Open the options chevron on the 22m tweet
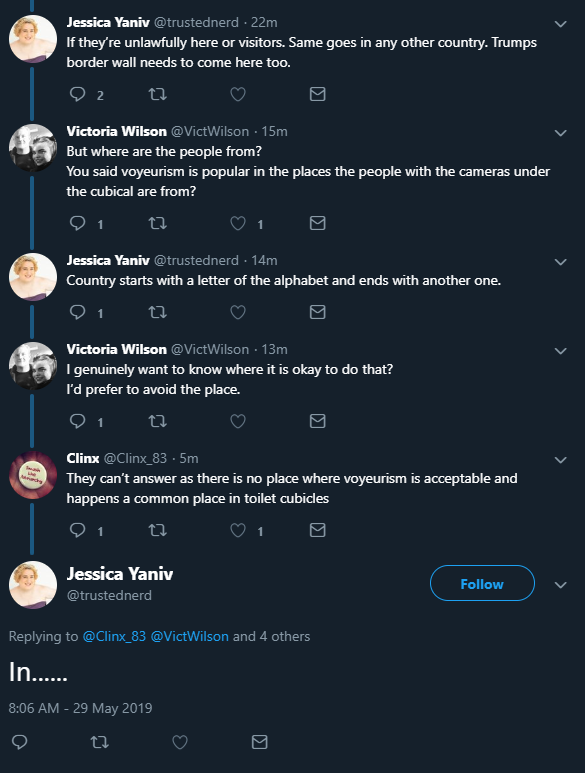Viewport: 585px width, 773px height. pos(560,24)
